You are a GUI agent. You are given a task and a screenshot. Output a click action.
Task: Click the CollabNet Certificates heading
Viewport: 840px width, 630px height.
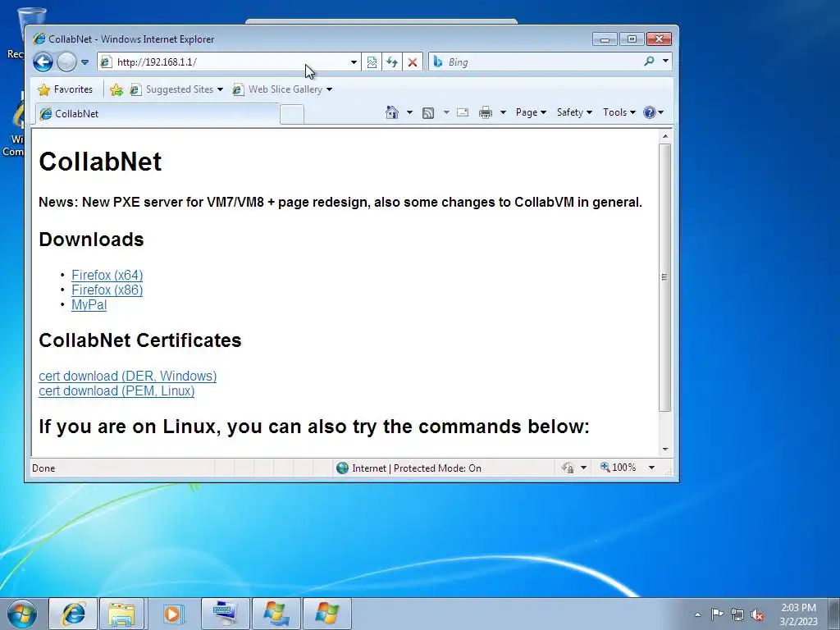[139, 340]
